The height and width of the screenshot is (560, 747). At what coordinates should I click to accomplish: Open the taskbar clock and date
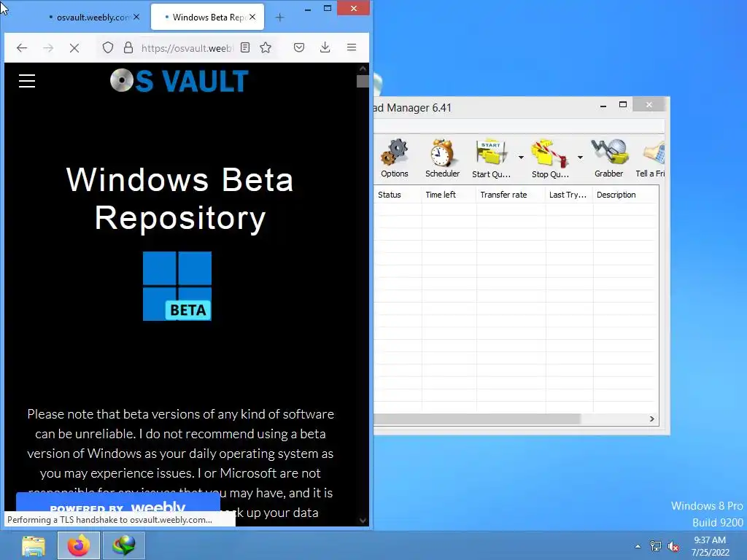(x=710, y=546)
